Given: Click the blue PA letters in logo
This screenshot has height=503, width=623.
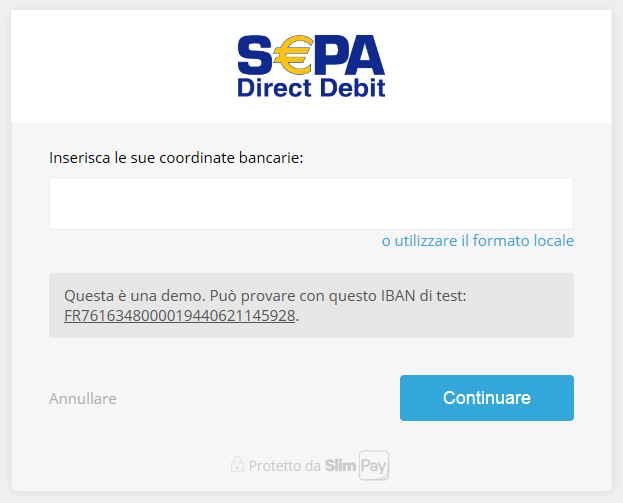Looking at the screenshot, I should tap(348, 55).
